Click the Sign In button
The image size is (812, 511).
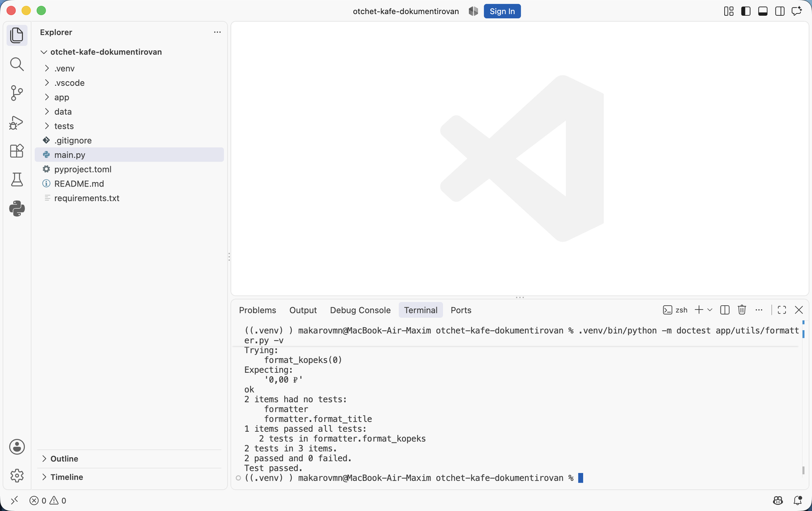pyautogui.click(x=502, y=11)
